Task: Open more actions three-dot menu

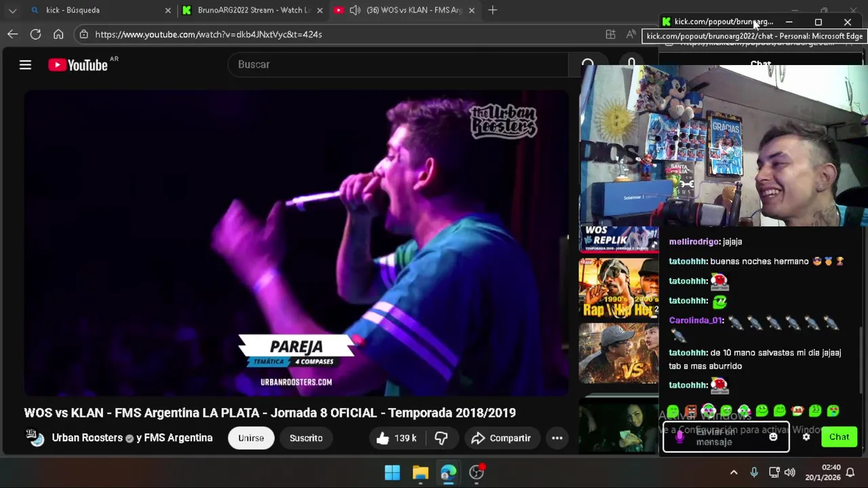Action: [557, 438]
